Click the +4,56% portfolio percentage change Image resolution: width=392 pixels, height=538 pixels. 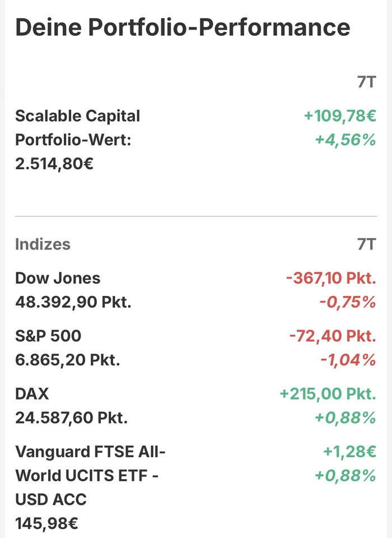point(345,140)
